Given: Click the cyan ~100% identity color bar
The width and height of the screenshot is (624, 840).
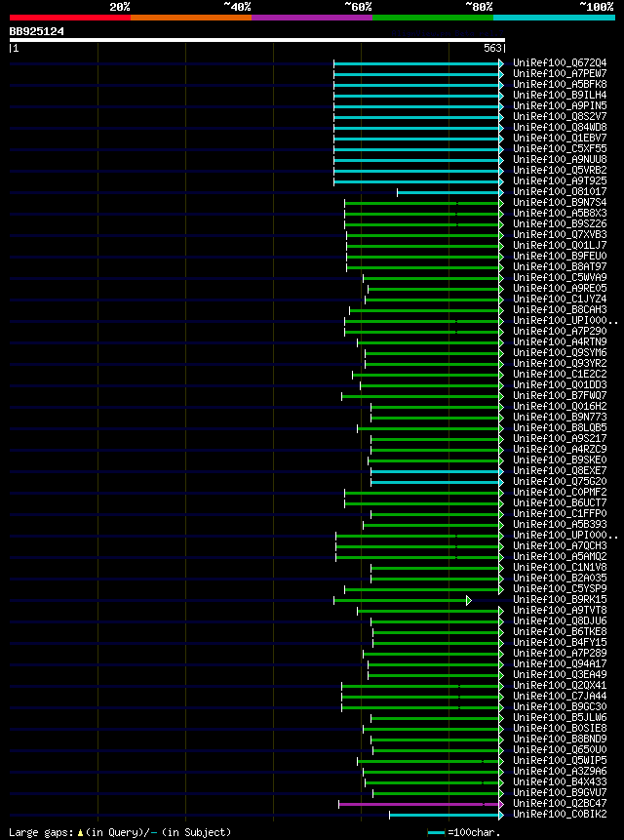Looking at the screenshot, I should [x=554, y=18].
